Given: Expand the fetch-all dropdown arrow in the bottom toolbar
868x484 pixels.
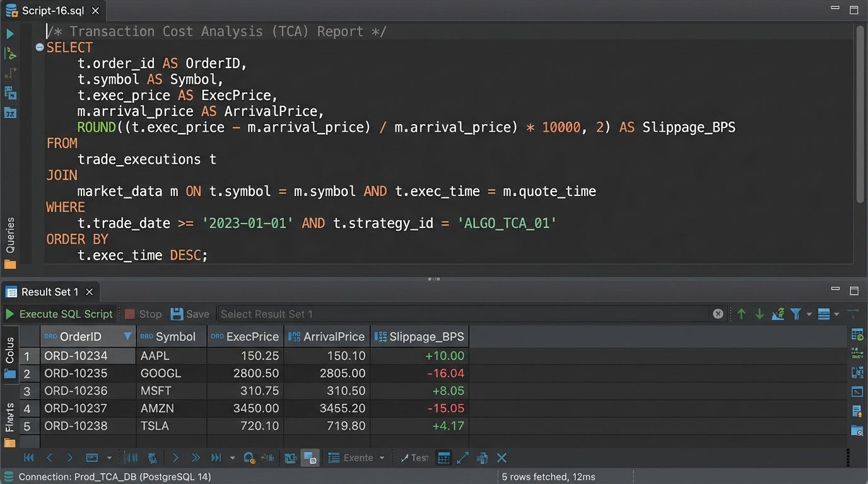Looking at the screenshot, I should 232,458.
